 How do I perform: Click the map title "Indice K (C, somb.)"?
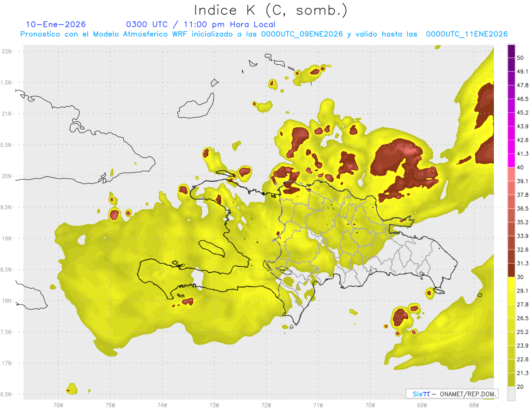pos(270,10)
